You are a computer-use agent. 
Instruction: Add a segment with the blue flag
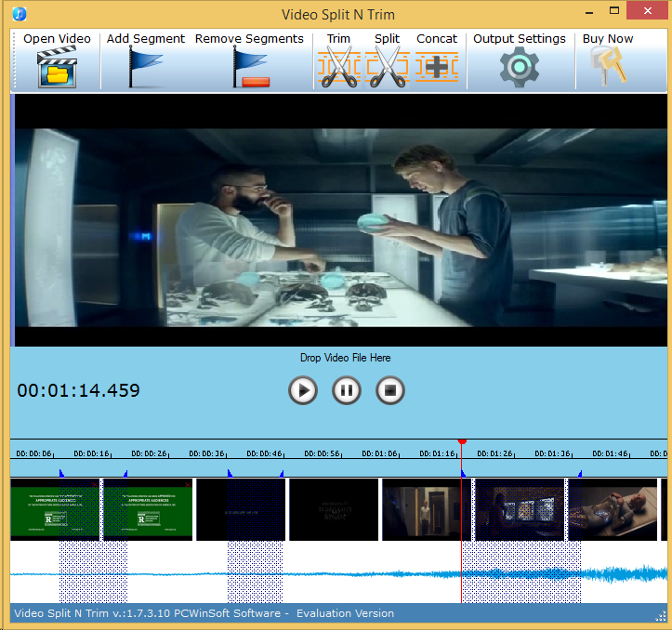(x=145, y=60)
